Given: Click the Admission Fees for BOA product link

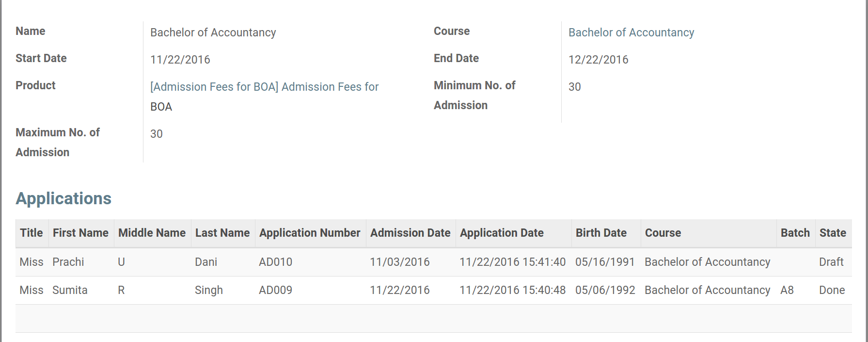Looking at the screenshot, I should click(x=264, y=87).
